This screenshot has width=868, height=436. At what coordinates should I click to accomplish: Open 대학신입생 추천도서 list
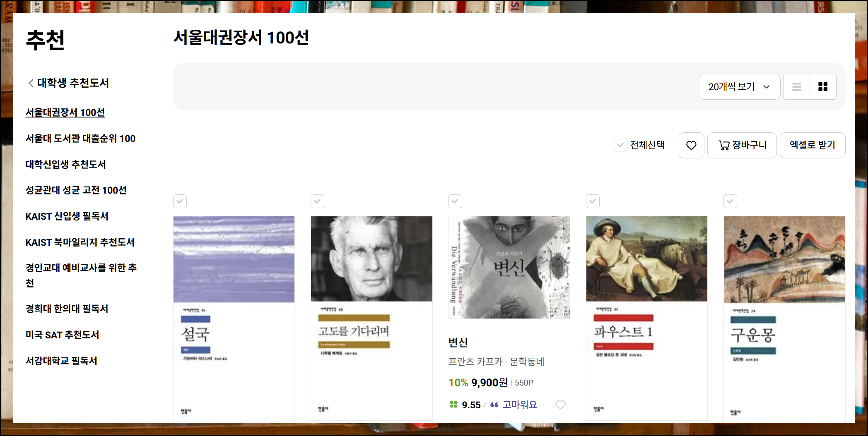pos(65,165)
